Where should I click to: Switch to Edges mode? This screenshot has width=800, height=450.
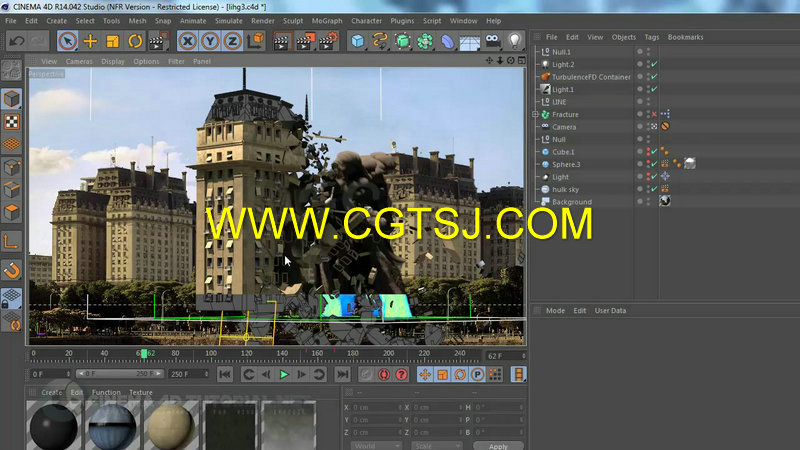(11, 190)
